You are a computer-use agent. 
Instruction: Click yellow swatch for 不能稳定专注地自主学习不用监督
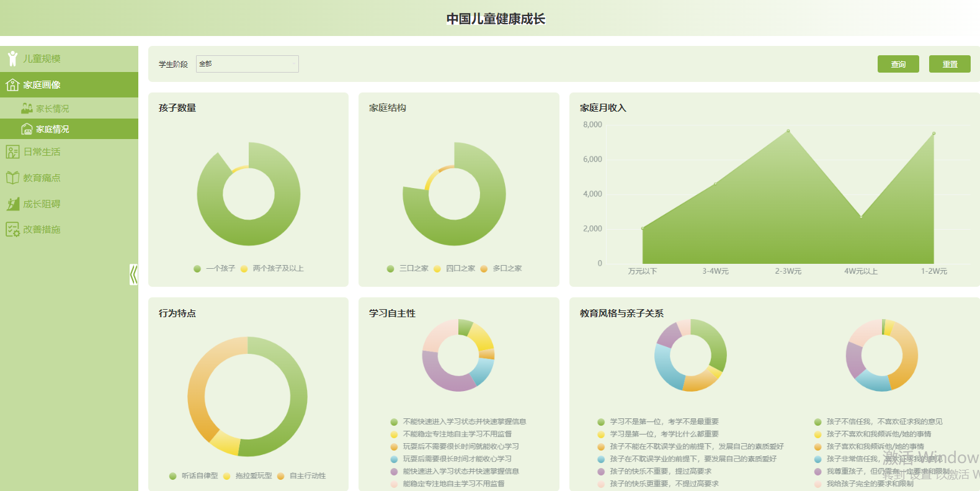[x=394, y=434]
